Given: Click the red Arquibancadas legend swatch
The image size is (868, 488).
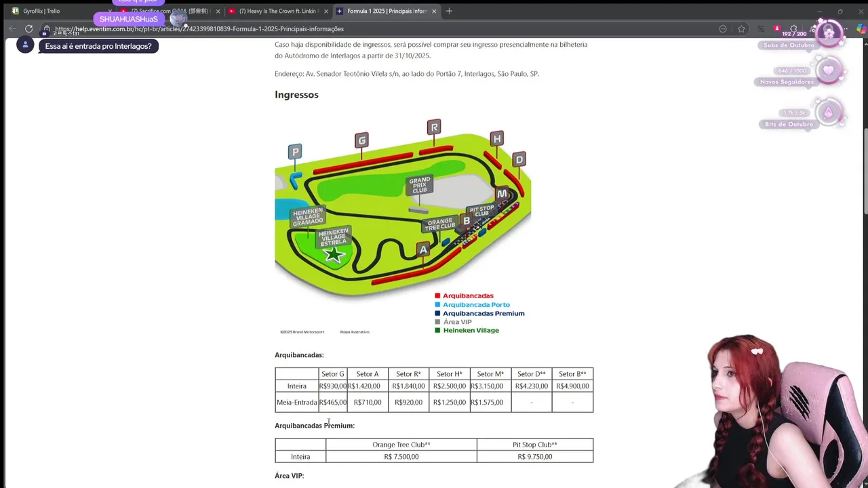Looking at the screenshot, I should click(x=437, y=296).
